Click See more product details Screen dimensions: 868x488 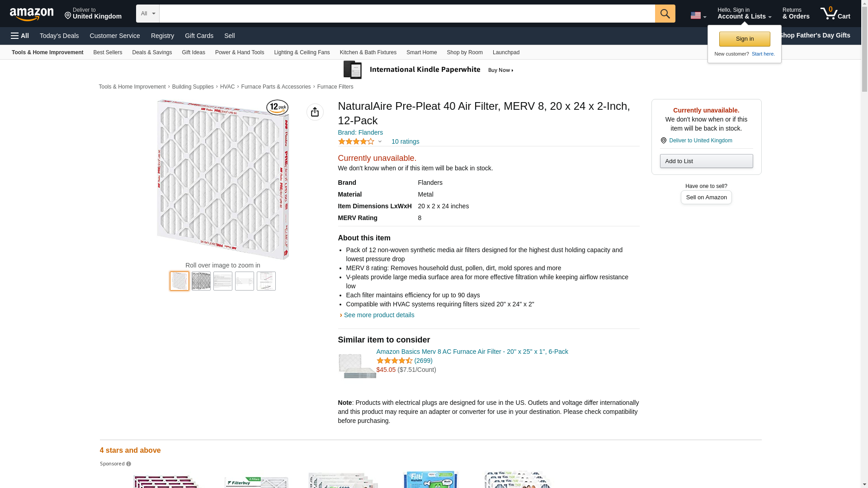[x=378, y=315]
